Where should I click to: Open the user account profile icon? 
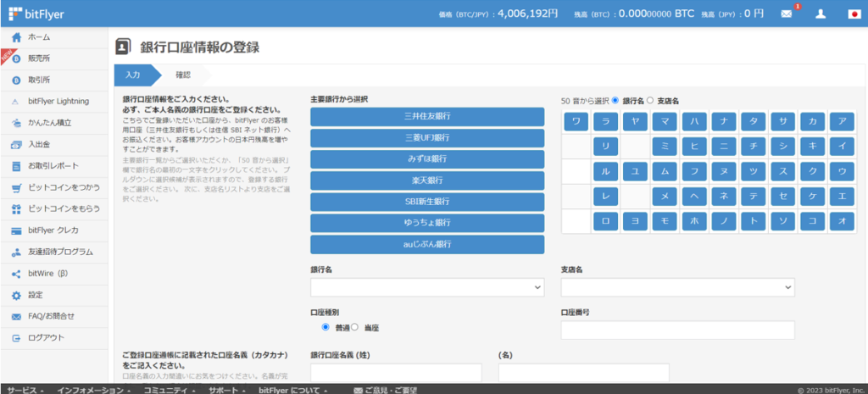coord(821,14)
